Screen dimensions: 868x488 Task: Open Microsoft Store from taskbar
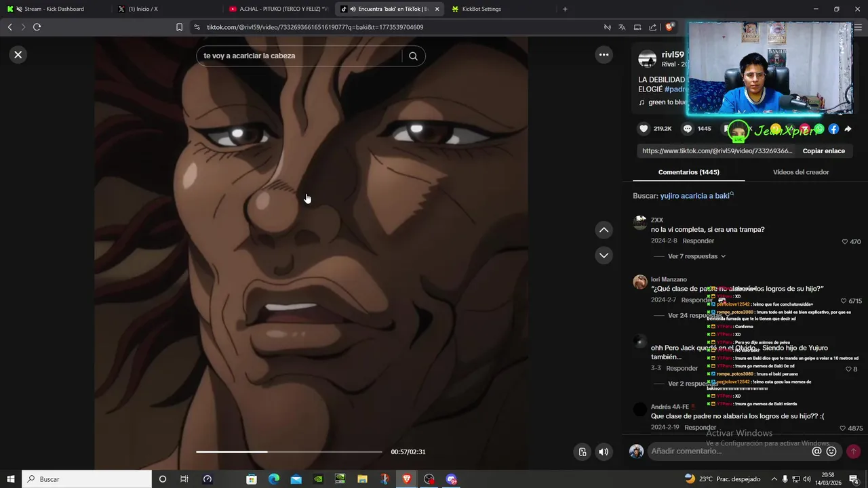point(252,479)
